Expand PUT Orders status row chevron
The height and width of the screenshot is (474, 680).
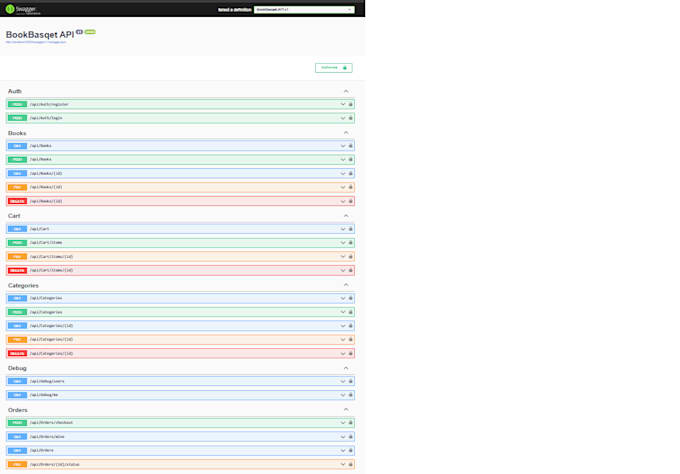(343, 464)
